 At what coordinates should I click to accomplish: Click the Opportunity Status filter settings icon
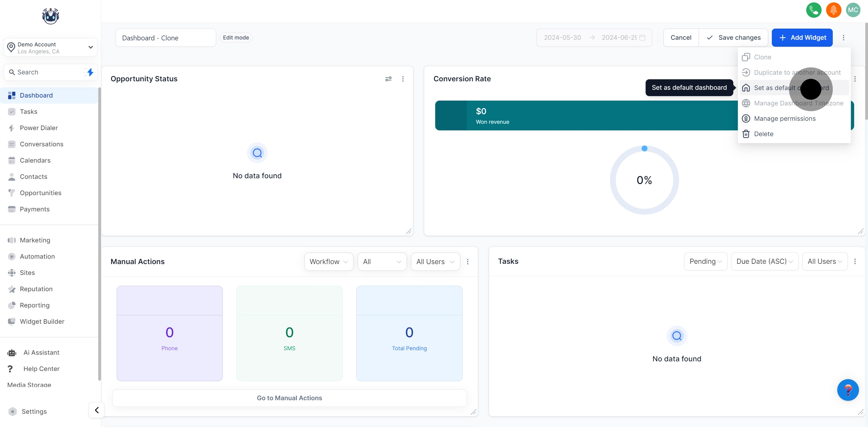point(388,79)
